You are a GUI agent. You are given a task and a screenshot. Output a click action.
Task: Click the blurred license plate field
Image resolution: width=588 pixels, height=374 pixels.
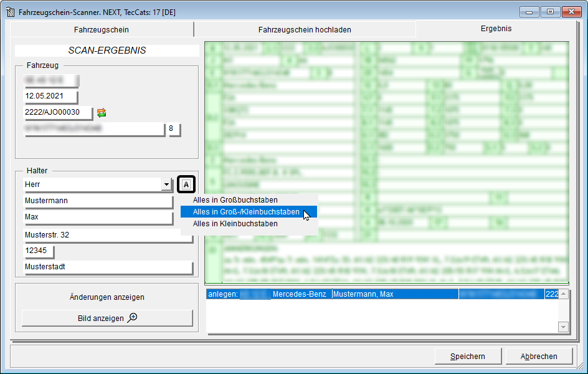pyautogui.click(x=50, y=80)
